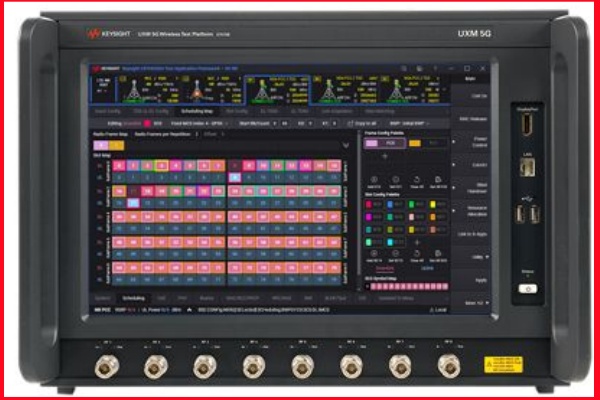This screenshot has height=400, width=600.
Task: Click the Link DL to Apply softkey
Action: [471, 234]
